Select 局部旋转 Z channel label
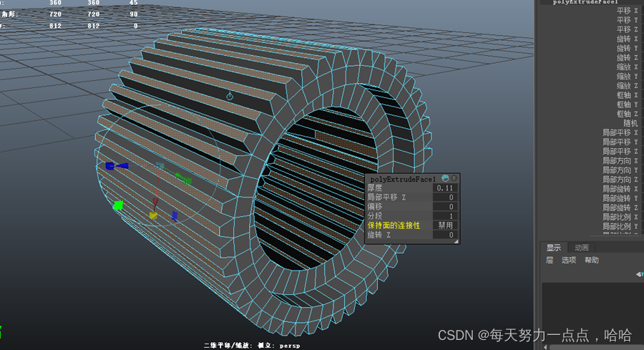This screenshot has height=350, width=644. pos(620,208)
